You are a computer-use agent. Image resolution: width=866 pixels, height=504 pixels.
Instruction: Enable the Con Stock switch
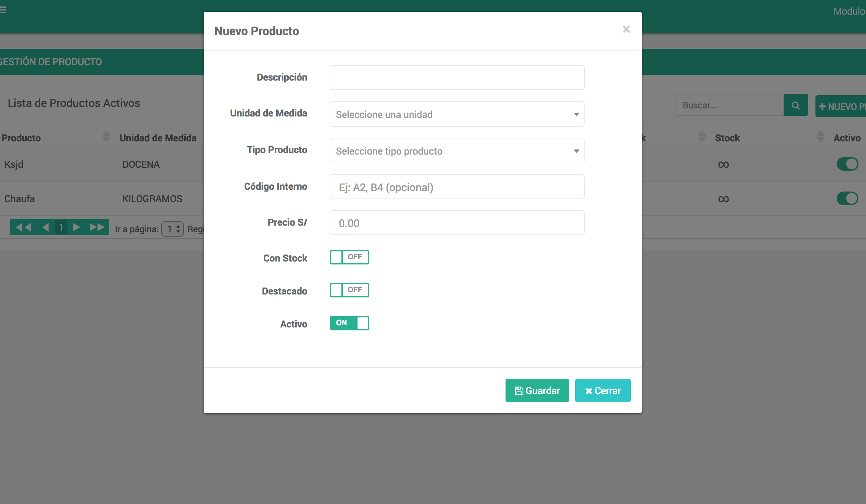[x=349, y=257]
